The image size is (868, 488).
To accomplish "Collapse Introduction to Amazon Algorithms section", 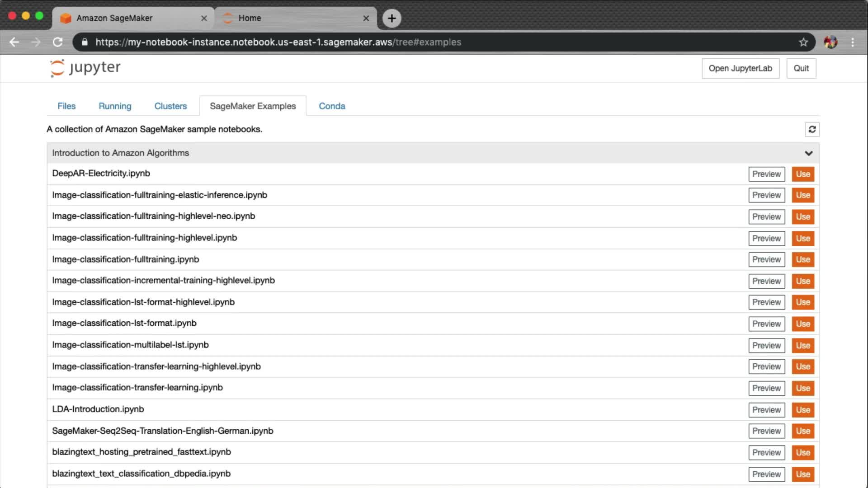I will [808, 153].
